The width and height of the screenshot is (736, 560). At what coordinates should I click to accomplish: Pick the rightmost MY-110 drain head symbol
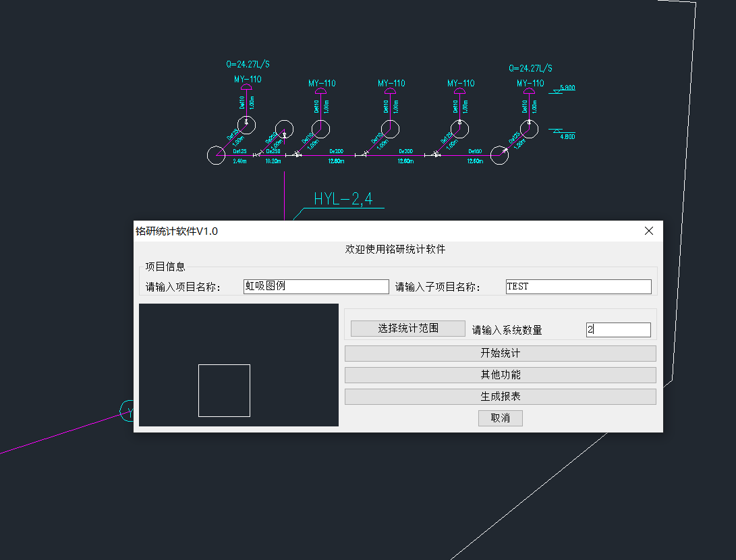(x=530, y=91)
